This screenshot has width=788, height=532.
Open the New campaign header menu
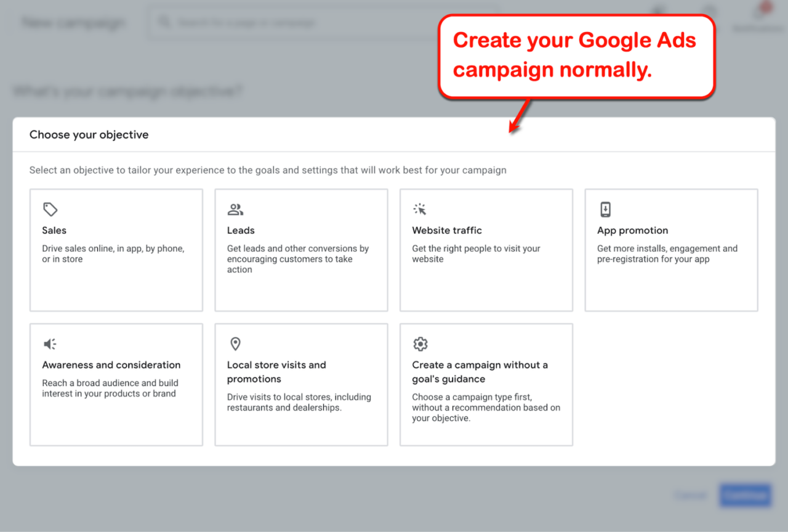tap(72, 22)
